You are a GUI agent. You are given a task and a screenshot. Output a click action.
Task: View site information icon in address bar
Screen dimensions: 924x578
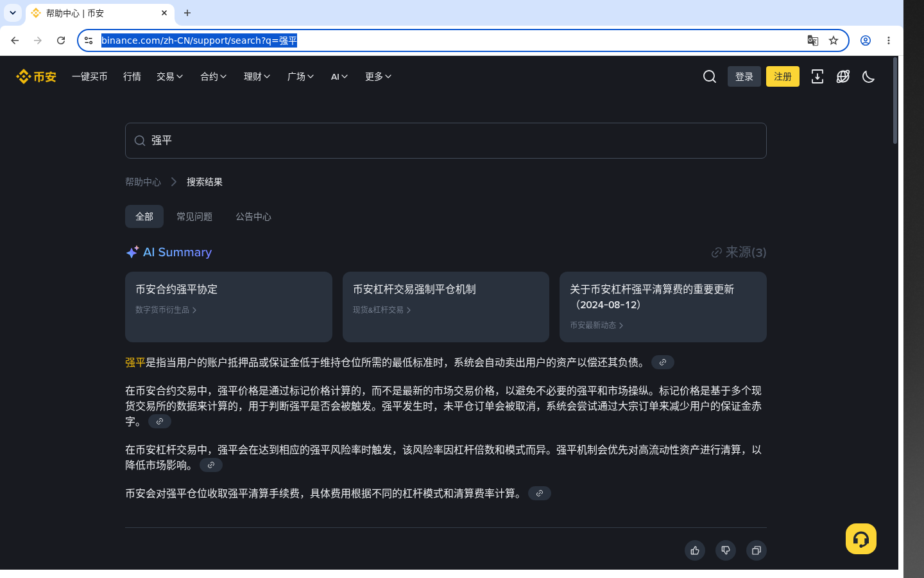(x=89, y=40)
